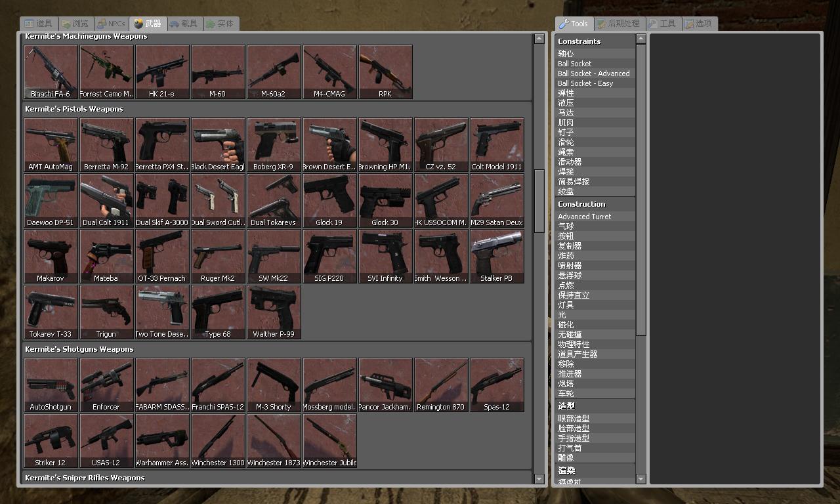The image size is (840, 504).
Task: Select the M-3 Shorty shotgun
Action: pyautogui.click(x=274, y=385)
